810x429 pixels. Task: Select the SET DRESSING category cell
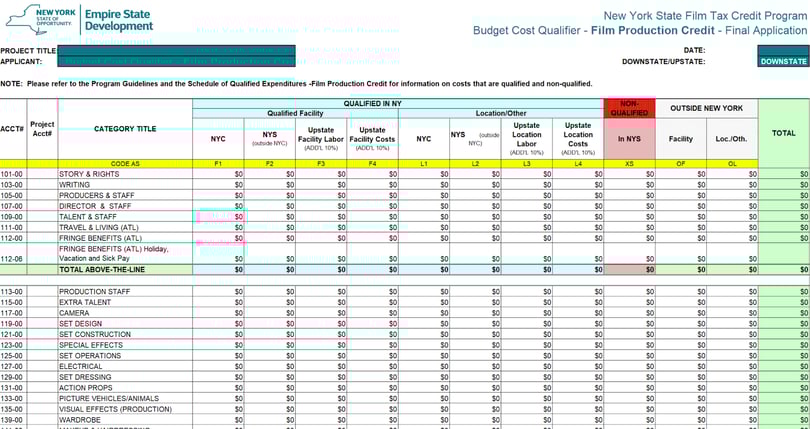point(125,377)
